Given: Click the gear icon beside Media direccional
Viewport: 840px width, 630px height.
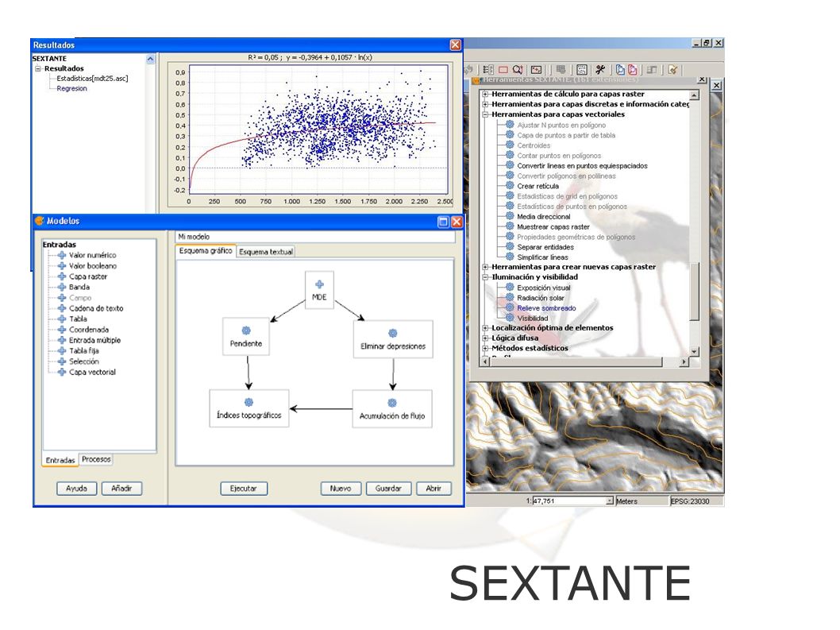Looking at the screenshot, I should tap(510, 216).
